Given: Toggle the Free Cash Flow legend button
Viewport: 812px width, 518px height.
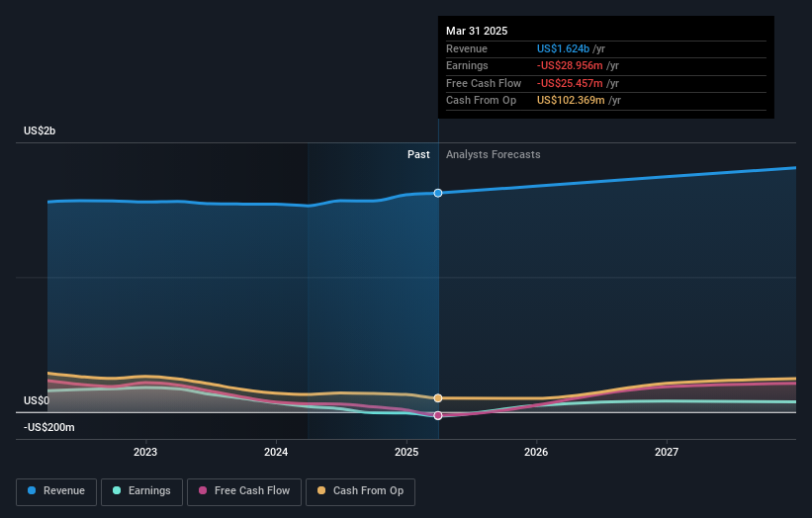Looking at the screenshot, I should [244, 491].
